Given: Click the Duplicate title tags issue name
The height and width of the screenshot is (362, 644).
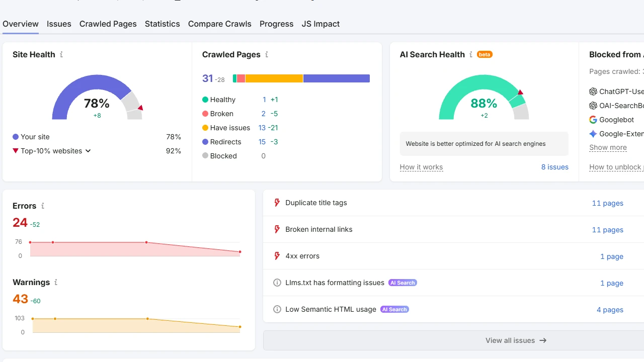Looking at the screenshot, I should pos(316,203).
